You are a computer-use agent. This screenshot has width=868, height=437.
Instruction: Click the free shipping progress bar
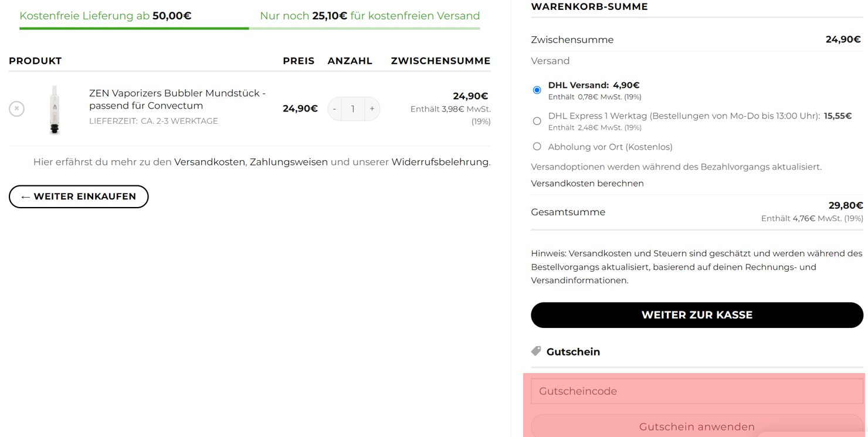click(x=250, y=28)
